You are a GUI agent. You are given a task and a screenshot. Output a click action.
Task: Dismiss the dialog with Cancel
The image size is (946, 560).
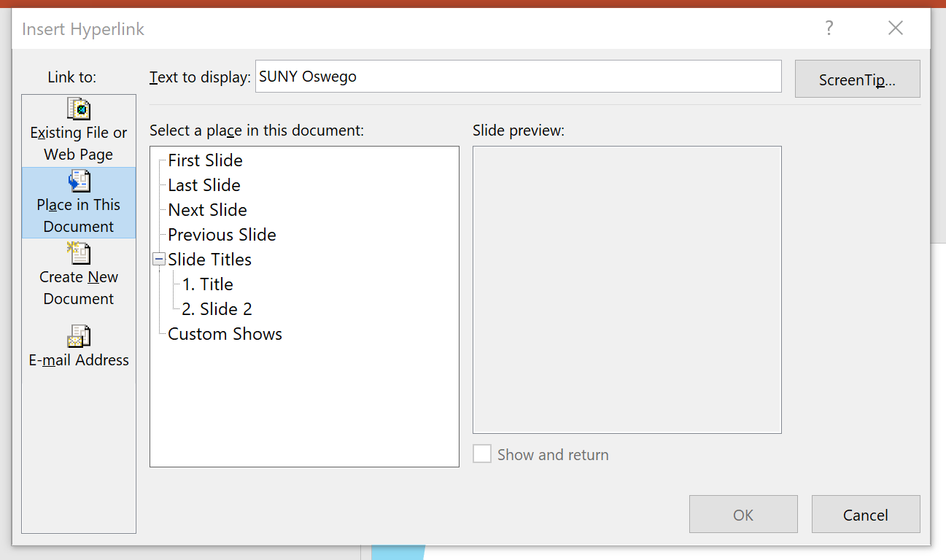click(x=866, y=514)
